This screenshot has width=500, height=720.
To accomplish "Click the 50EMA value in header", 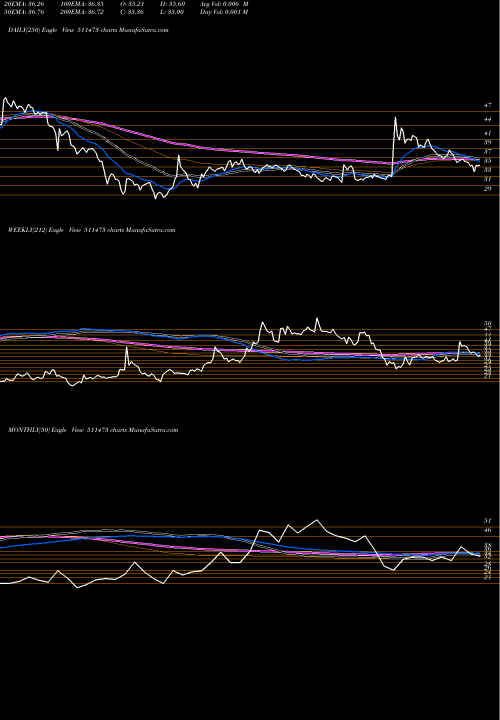I will (x=23, y=12).
